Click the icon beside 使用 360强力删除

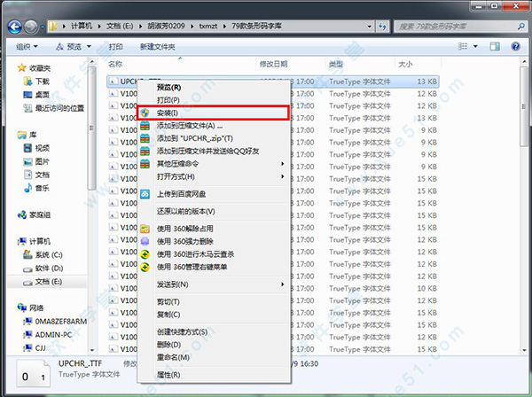[x=145, y=241]
